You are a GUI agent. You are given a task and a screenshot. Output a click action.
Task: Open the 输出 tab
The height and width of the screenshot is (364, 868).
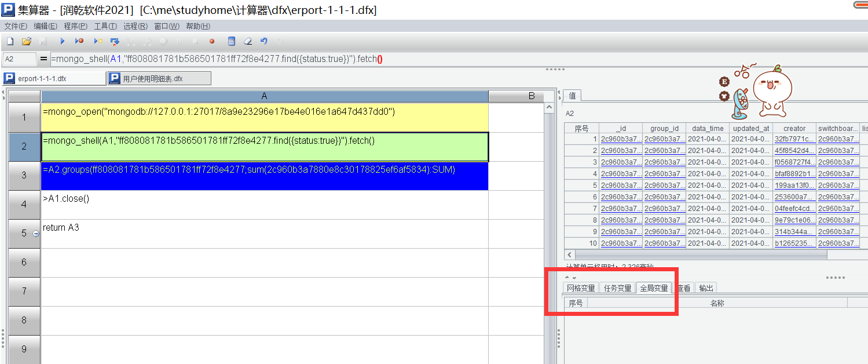(x=706, y=288)
